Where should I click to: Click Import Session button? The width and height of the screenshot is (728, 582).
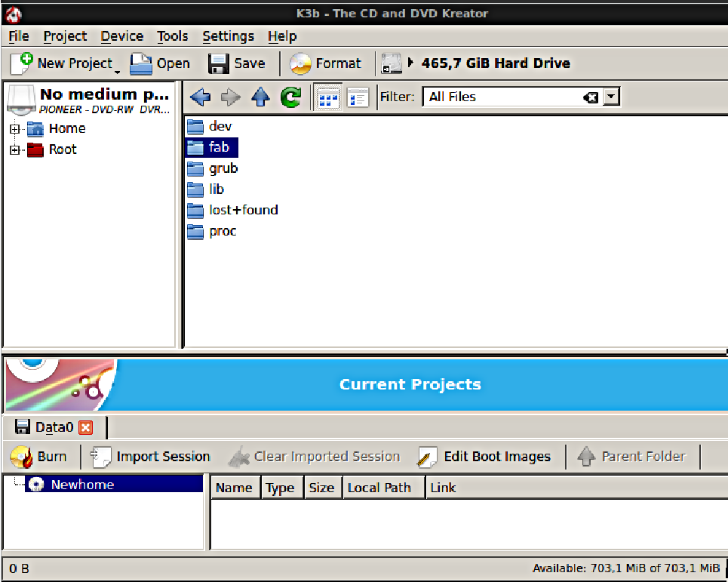pos(150,457)
